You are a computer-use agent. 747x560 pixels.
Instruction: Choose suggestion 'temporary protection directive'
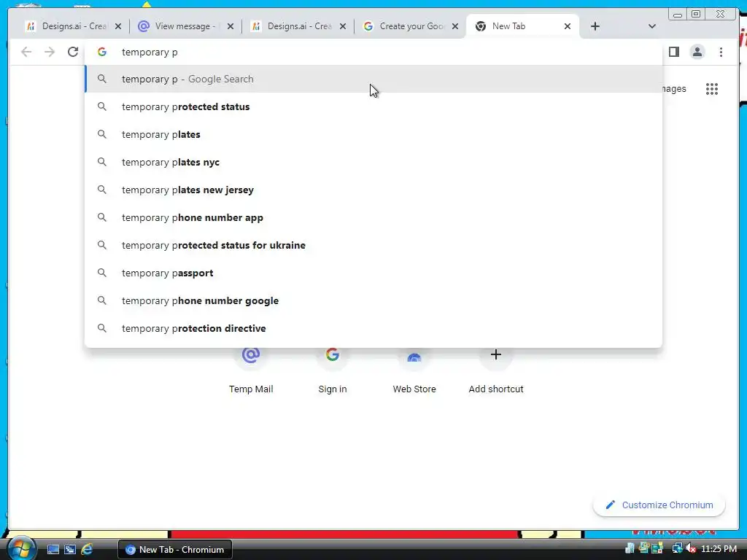pyautogui.click(x=373, y=328)
